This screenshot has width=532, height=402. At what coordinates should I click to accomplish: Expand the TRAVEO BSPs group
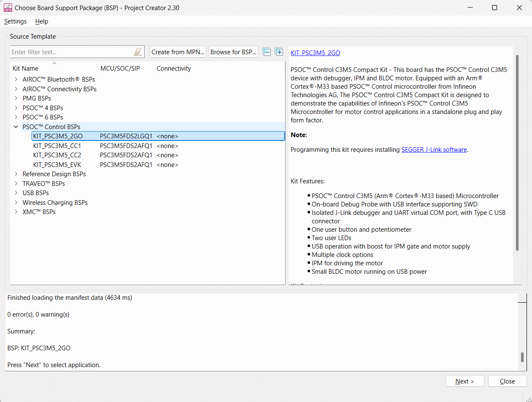click(x=16, y=184)
